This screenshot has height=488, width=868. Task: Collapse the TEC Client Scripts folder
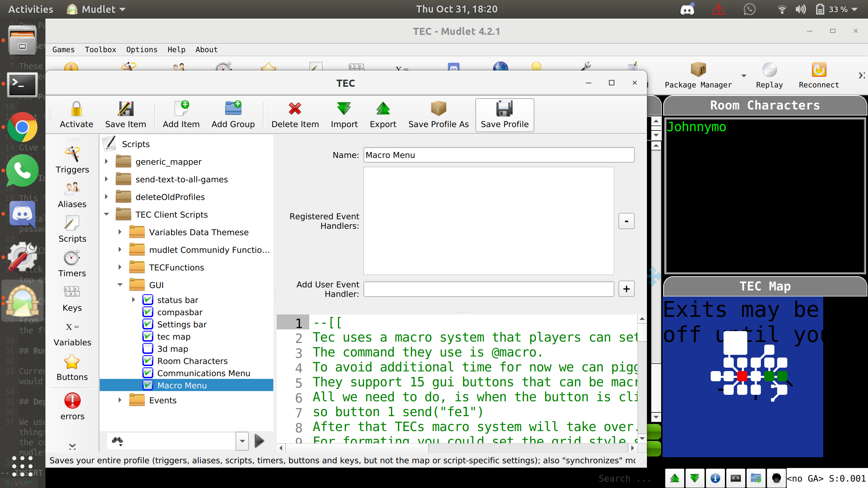(106, 214)
